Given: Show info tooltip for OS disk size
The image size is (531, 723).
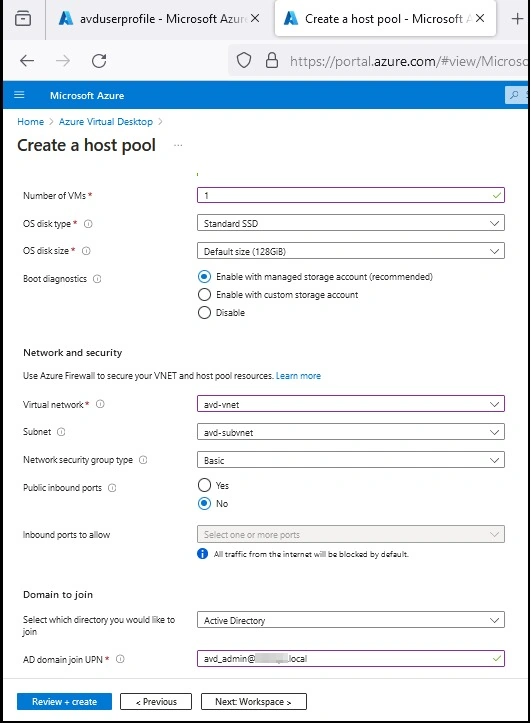Looking at the screenshot, I should 86,251.
